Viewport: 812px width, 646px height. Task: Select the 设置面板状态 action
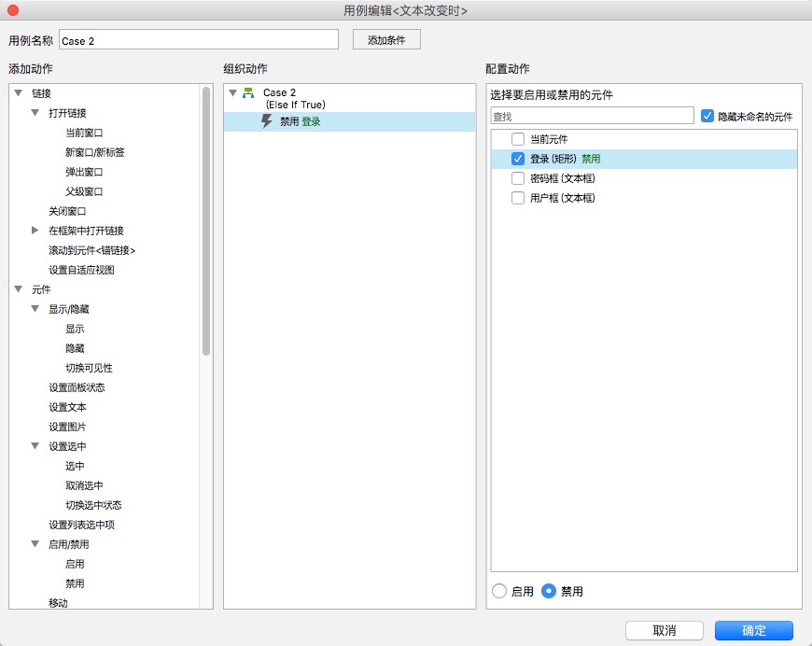point(77,387)
